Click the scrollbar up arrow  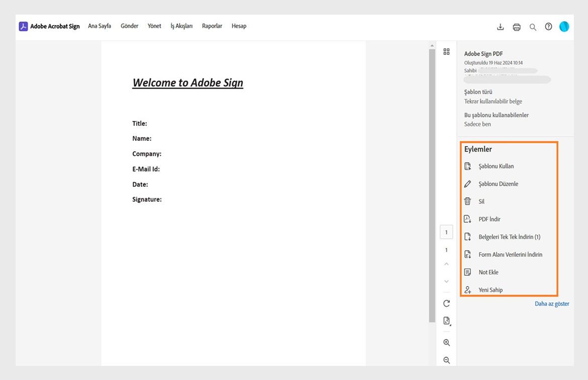(x=432, y=46)
